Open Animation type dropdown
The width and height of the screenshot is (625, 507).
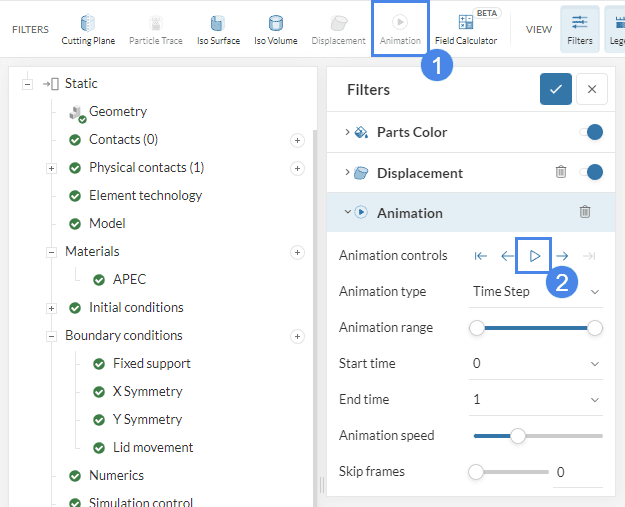click(x=537, y=291)
